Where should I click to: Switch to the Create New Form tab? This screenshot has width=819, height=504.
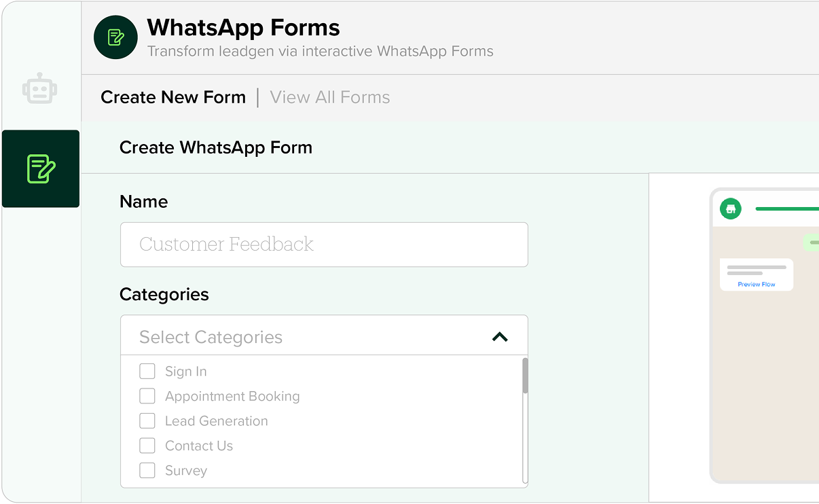(x=173, y=97)
